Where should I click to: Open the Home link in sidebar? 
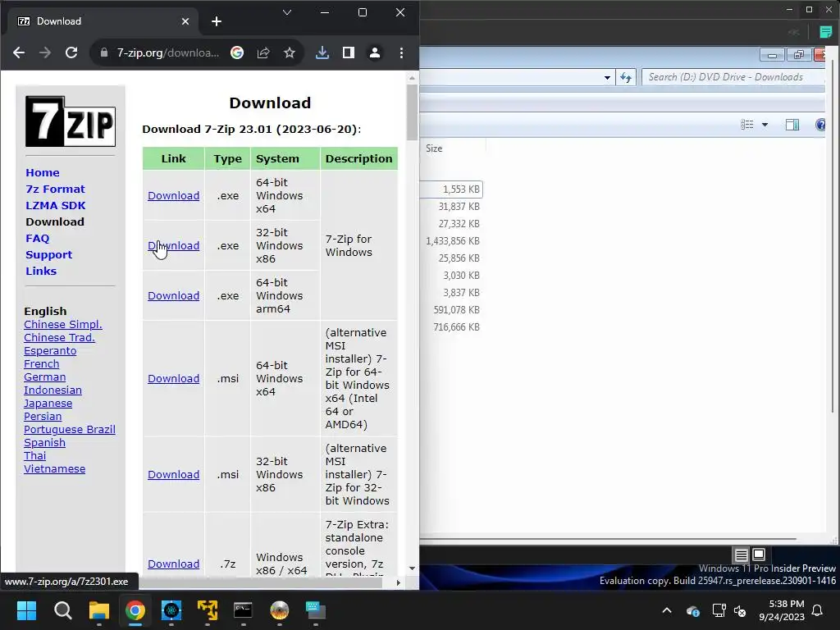43,172
